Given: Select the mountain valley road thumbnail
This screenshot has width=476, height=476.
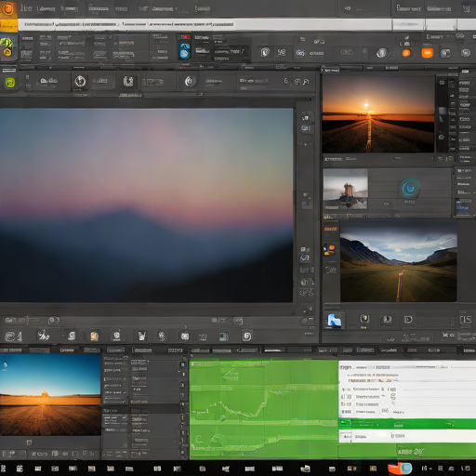Looking at the screenshot, I should click(x=399, y=261).
